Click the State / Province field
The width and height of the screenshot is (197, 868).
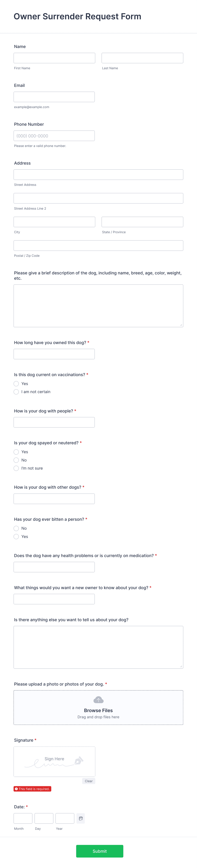[142, 222]
